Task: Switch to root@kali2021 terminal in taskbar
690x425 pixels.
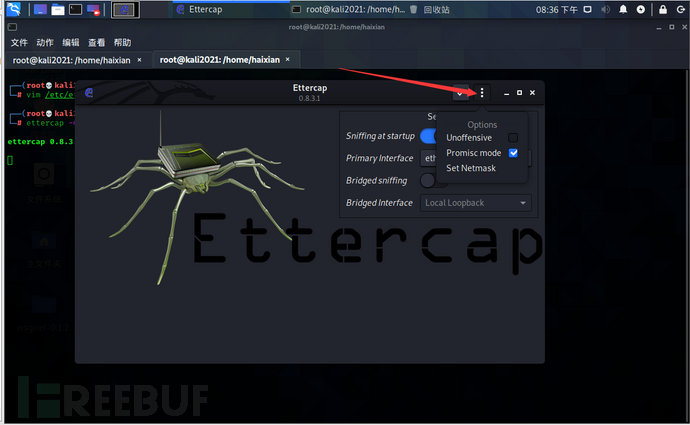Action: (x=349, y=9)
